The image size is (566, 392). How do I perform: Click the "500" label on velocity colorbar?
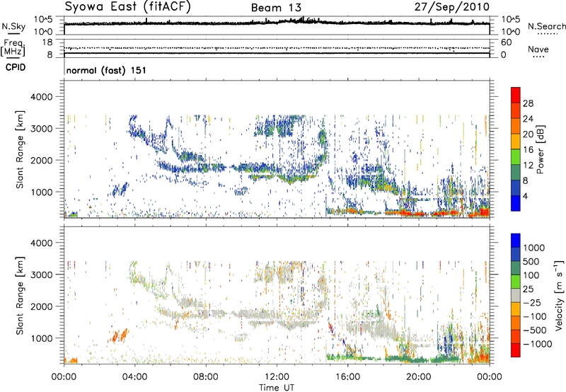coord(531,262)
